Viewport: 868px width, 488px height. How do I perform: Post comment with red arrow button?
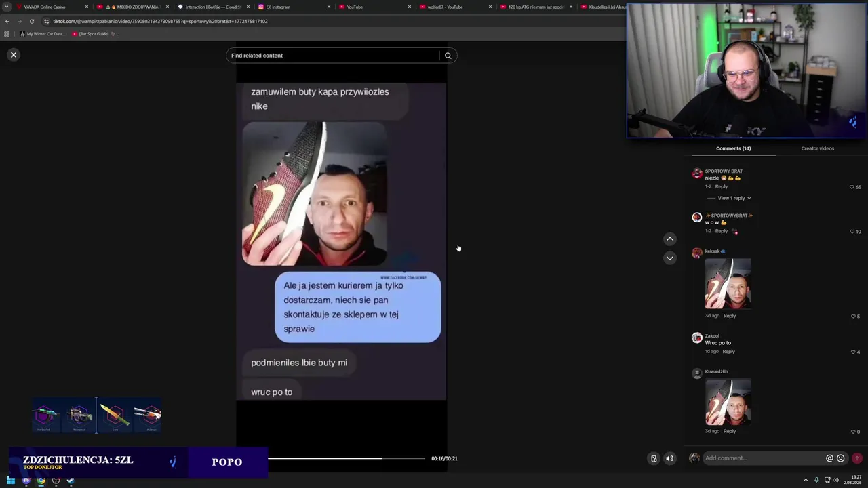[857, 458]
